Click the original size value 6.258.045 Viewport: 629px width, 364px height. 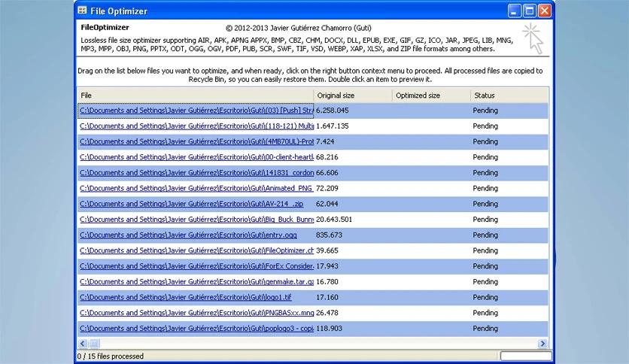pyautogui.click(x=332, y=111)
